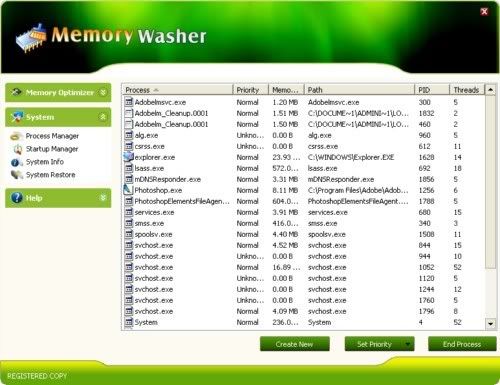Click icon of Adobelm_Cleanup.0001 with PID 460
This screenshot has width=500, height=385.
point(129,124)
